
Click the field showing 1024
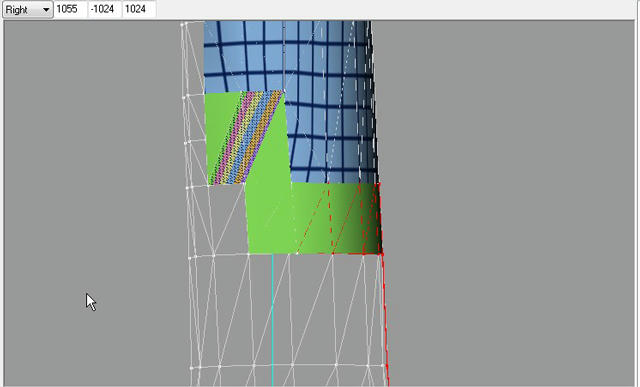click(140, 9)
